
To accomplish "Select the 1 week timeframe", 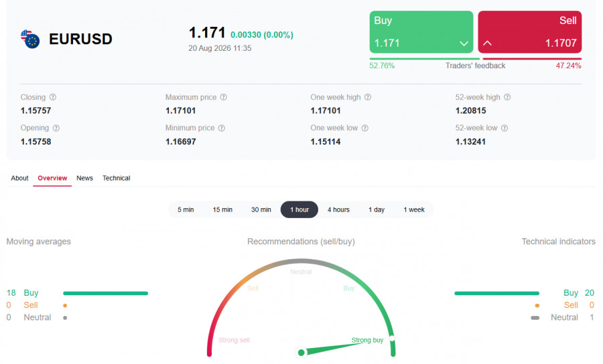I will pos(414,209).
